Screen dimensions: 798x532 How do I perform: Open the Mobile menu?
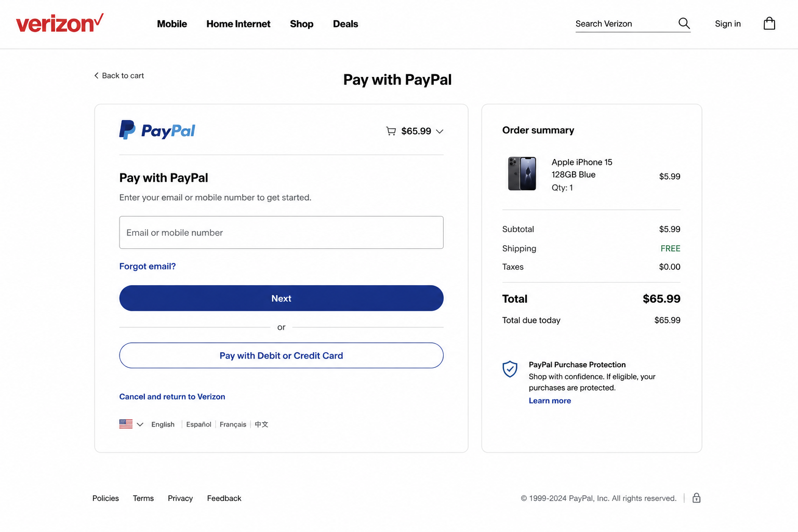(x=172, y=24)
